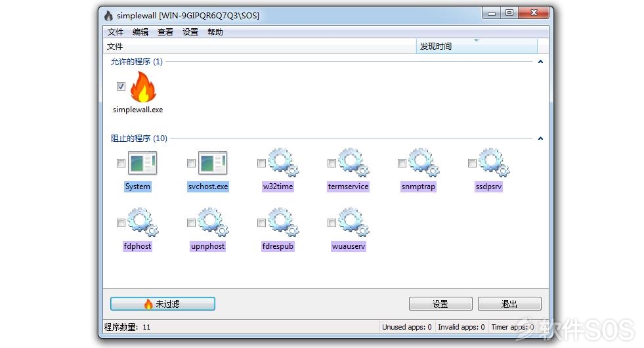Open the 文件 menu
The width and height of the screenshot is (644, 348).
click(x=116, y=32)
